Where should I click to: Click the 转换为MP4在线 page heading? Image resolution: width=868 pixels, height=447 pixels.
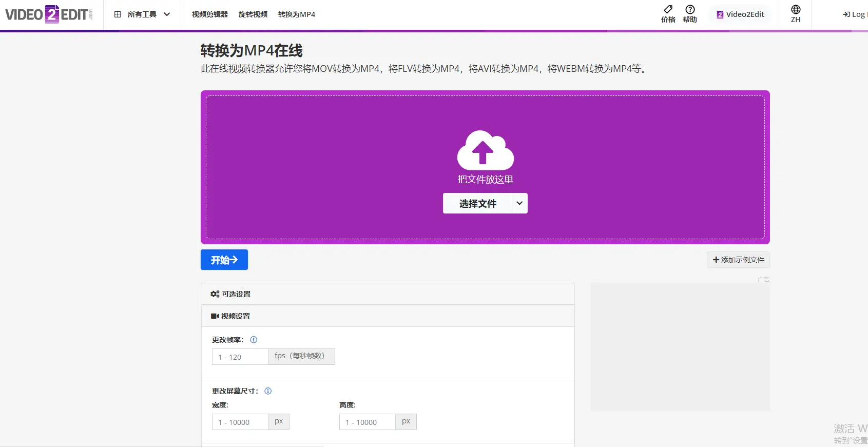click(x=252, y=50)
